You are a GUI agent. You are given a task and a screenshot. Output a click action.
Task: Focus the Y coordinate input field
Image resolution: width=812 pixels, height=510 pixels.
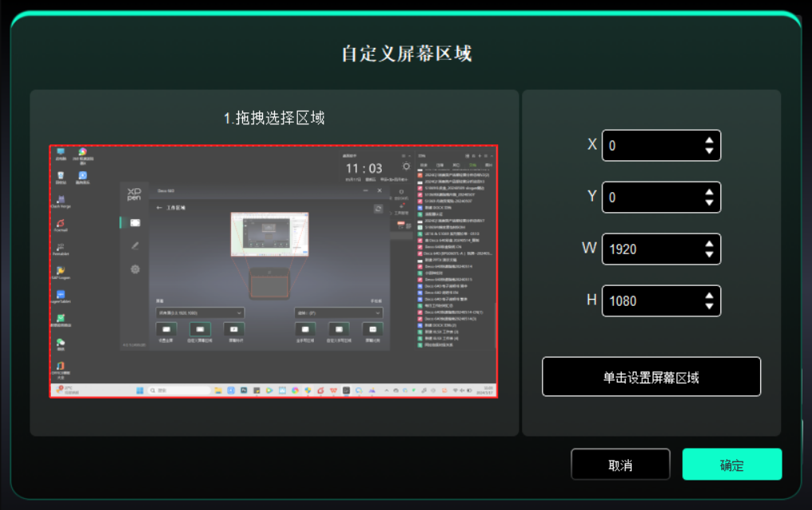(x=649, y=198)
